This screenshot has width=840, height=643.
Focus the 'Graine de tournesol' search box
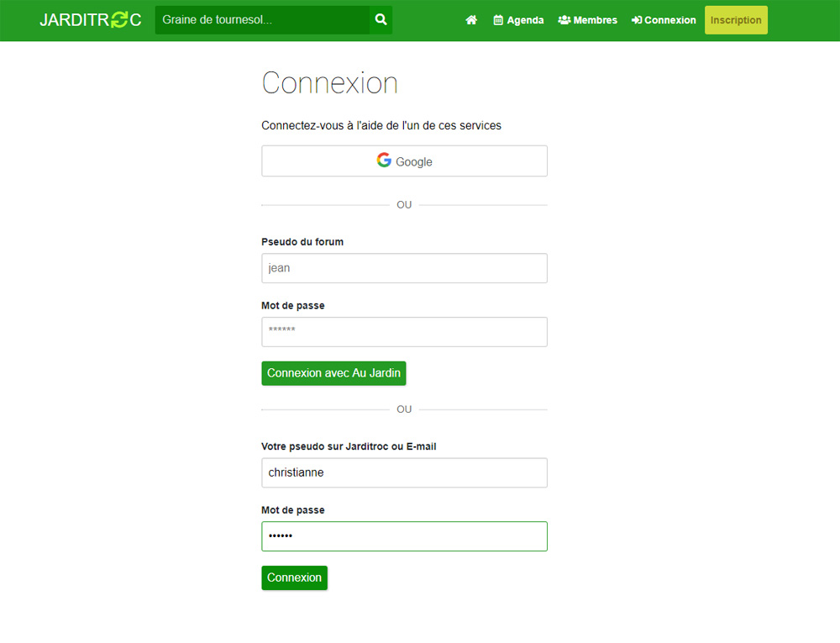point(262,19)
